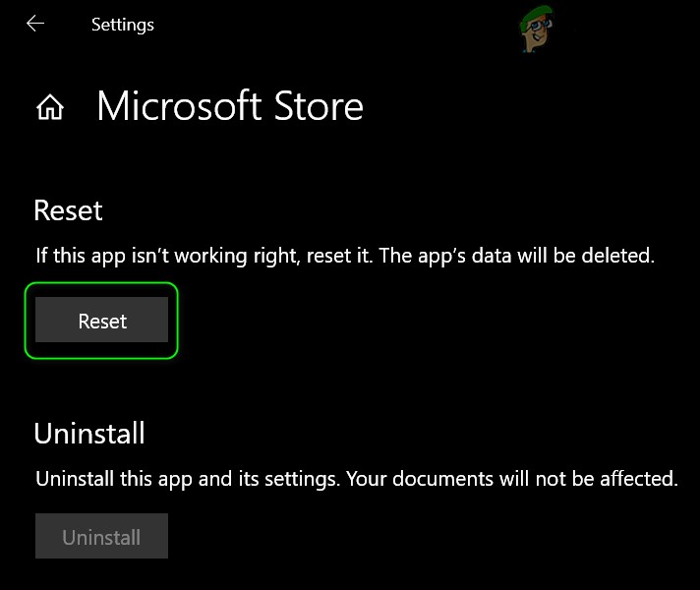Open Settings home via house icon
This screenshot has height=590, width=700.
[50, 107]
